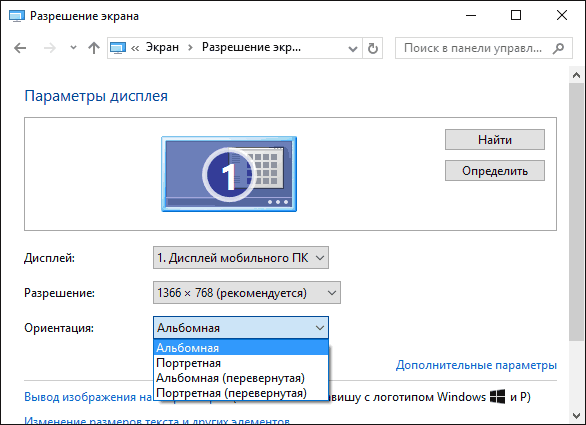The height and width of the screenshot is (425, 586).
Task: Open recent locations chevron beside Forward arrow
Action: click(x=73, y=47)
